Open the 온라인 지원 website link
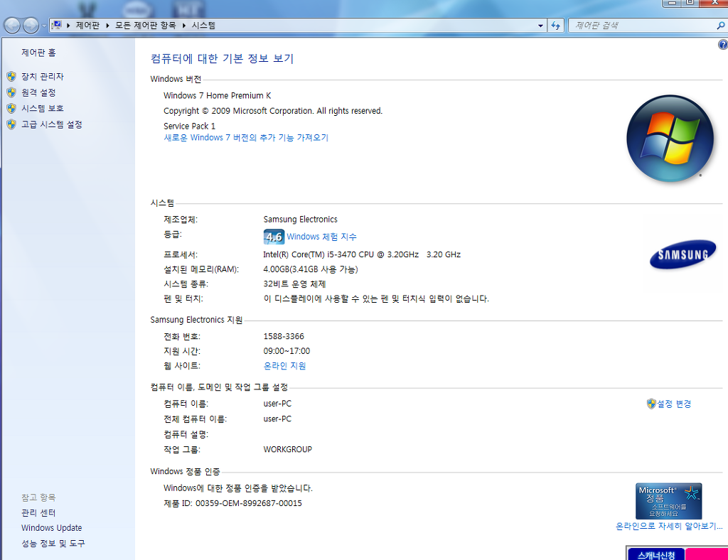This screenshot has width=728, height=560. click(284, 366)
